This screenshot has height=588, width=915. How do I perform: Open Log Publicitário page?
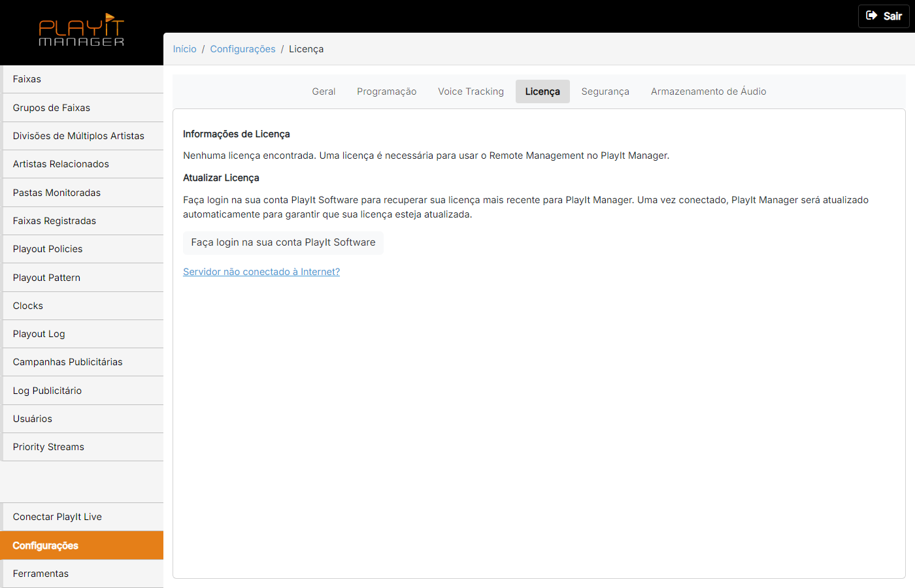pos(83,391)
